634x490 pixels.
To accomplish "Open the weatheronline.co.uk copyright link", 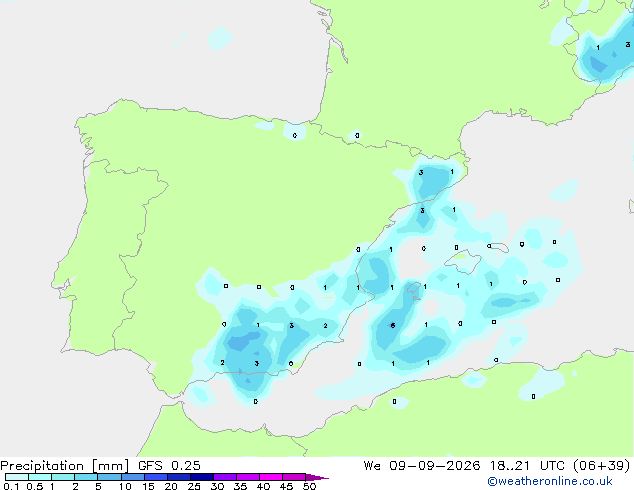I will click(x=550, y=481).
